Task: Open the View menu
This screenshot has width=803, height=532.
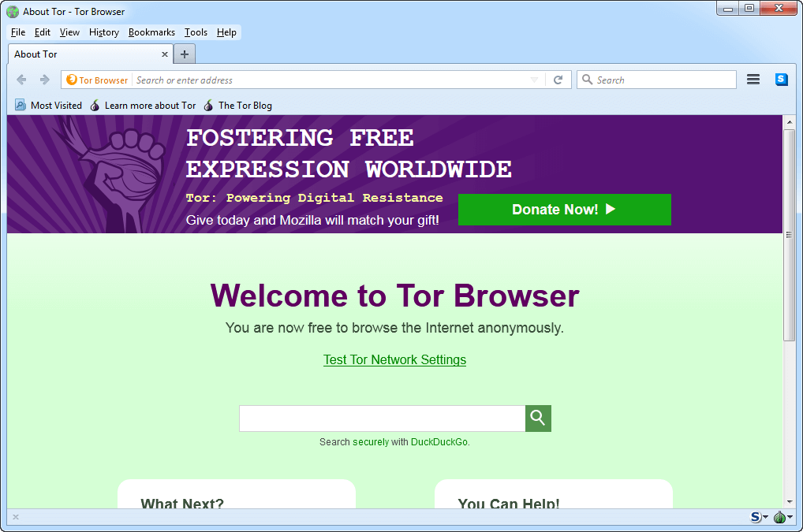Action: click(69, 32)
